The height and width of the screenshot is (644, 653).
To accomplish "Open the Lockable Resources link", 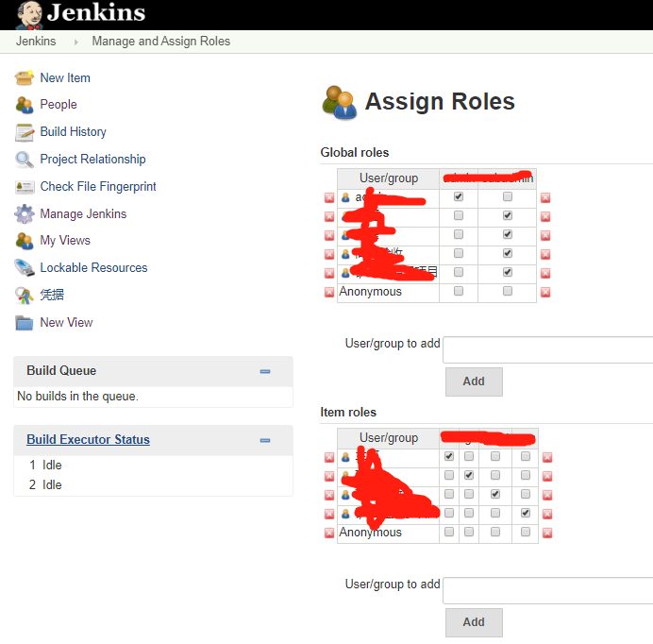I will 93,267.
